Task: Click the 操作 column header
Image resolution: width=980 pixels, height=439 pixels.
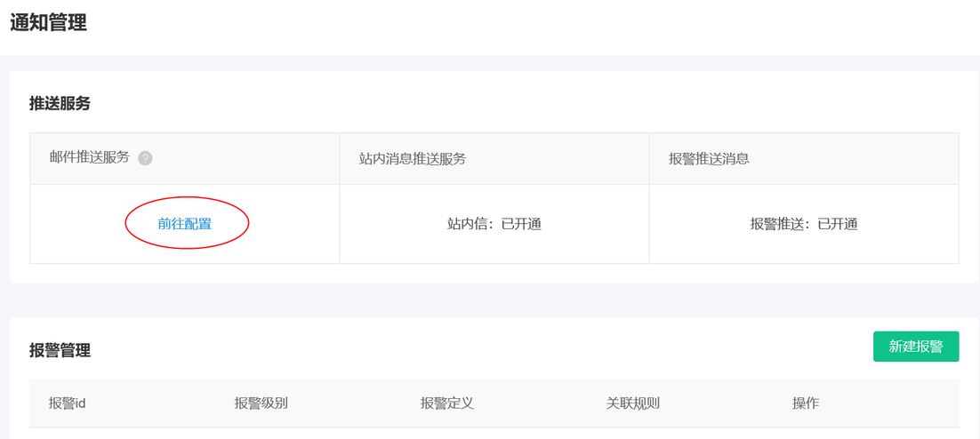Action: point(806,403)
